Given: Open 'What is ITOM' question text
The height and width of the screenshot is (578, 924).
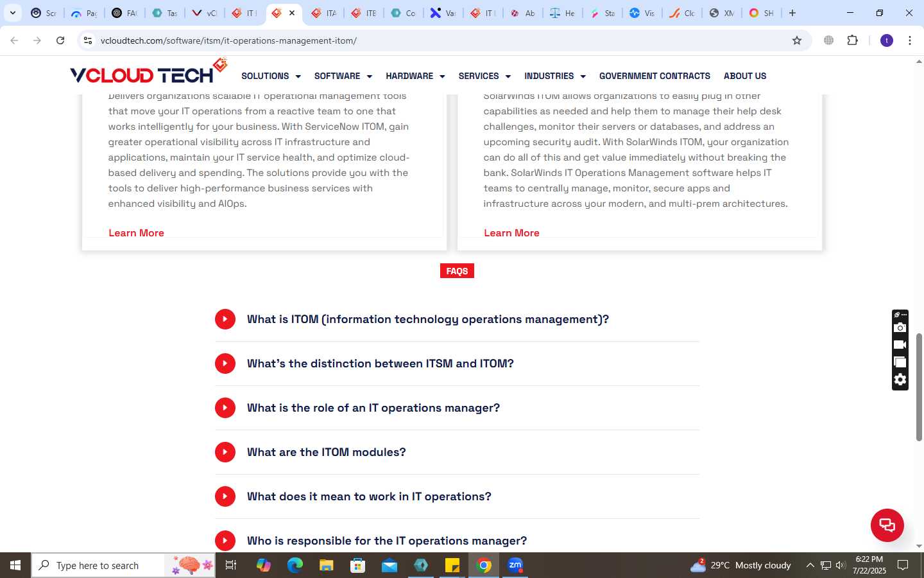Looking at the screenshot, I should pyautogui.click(x=428, y=319).
